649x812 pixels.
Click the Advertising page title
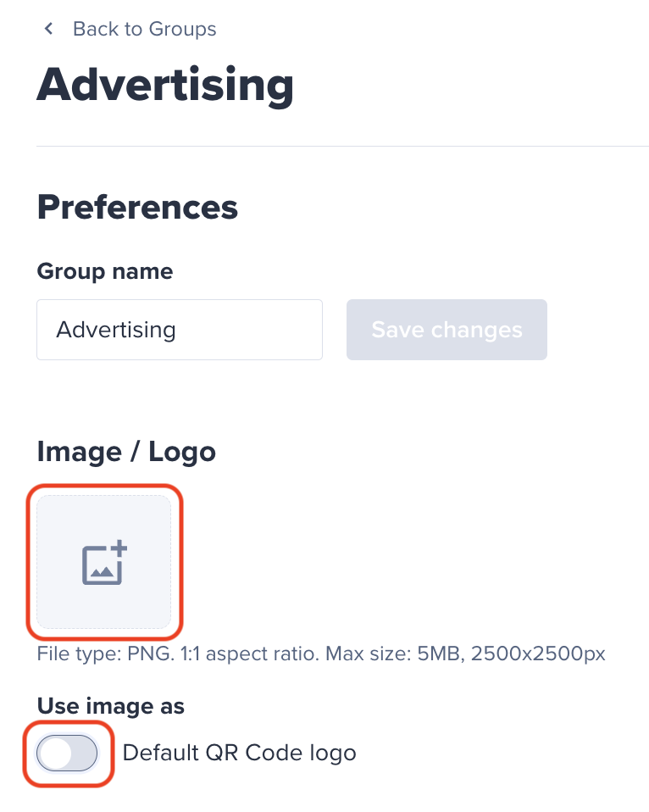[165, 86]
